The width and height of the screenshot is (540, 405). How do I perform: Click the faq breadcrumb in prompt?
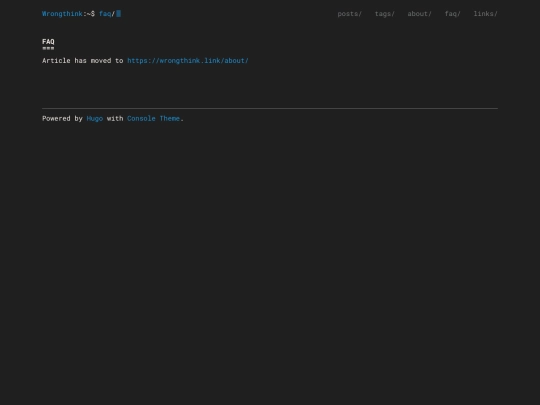coord(105,14)
